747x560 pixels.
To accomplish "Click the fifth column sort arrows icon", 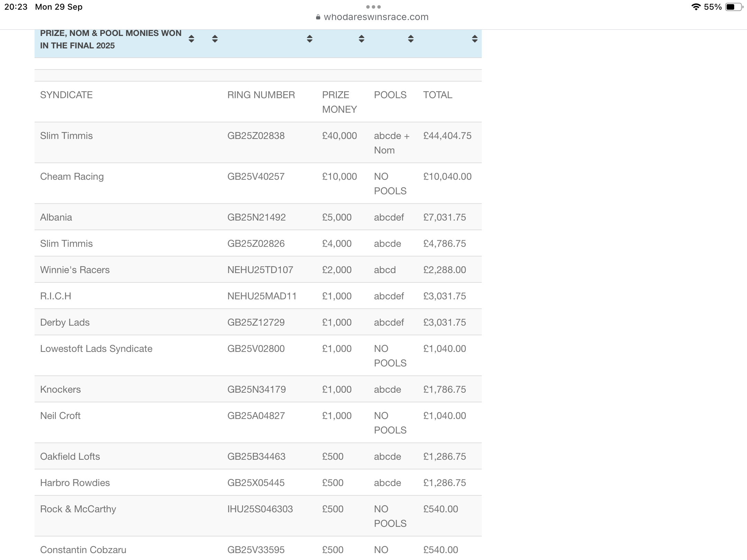I will [x=411, y=39].
